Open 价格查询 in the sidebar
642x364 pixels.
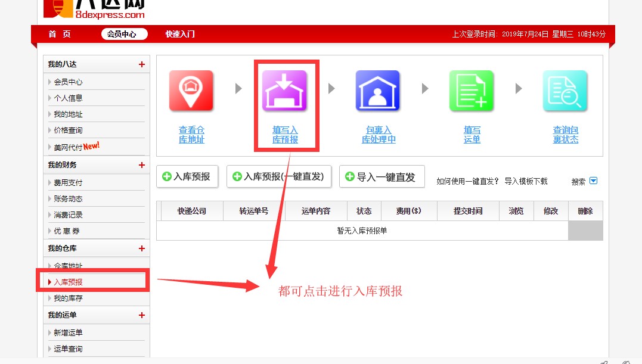(68, 130)
